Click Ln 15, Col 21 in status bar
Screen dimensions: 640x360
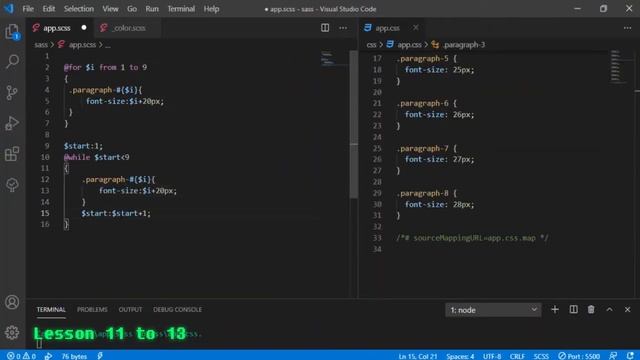418,356
